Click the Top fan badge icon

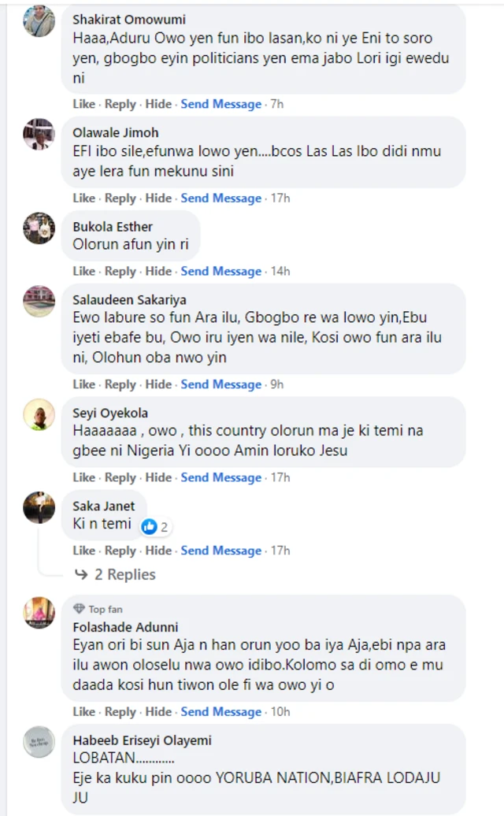coord(79,609)
